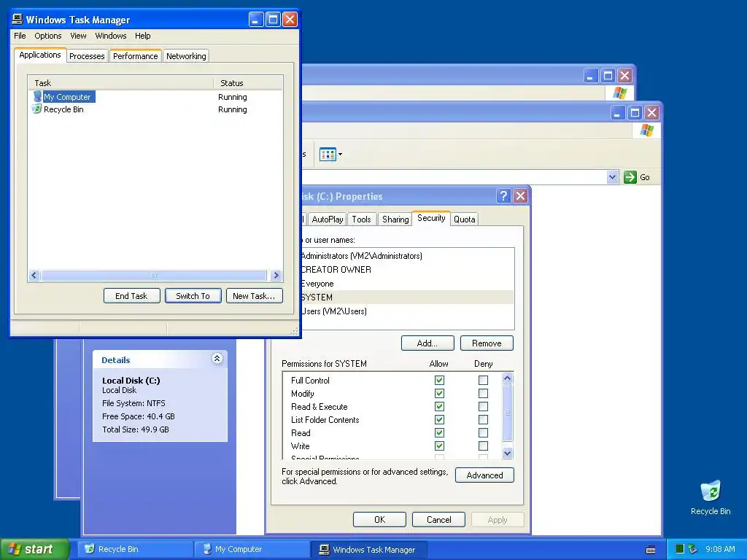Toggle Allow checkbox for Write permission
This screenshot has height=560, width=747.
(x=439, y=446)
